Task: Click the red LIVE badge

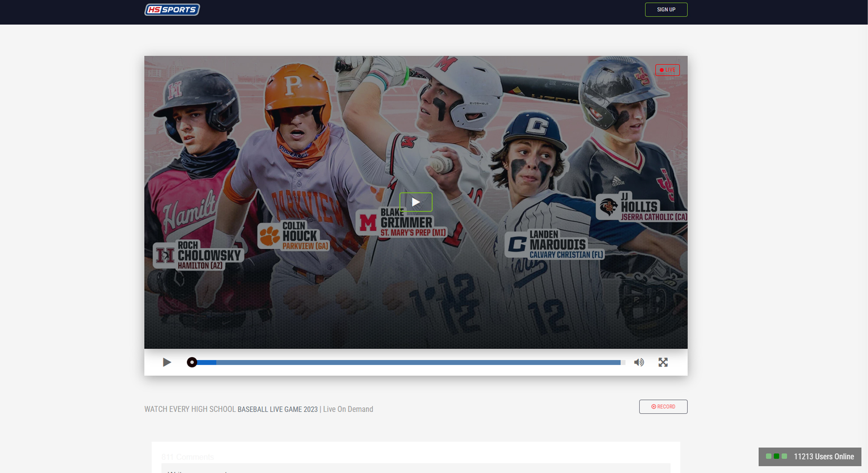Action: pyautogui.click(x=667, y=70)
